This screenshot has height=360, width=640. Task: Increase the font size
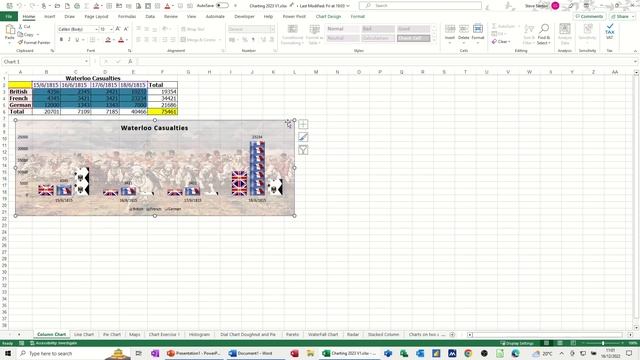point(118,29)
